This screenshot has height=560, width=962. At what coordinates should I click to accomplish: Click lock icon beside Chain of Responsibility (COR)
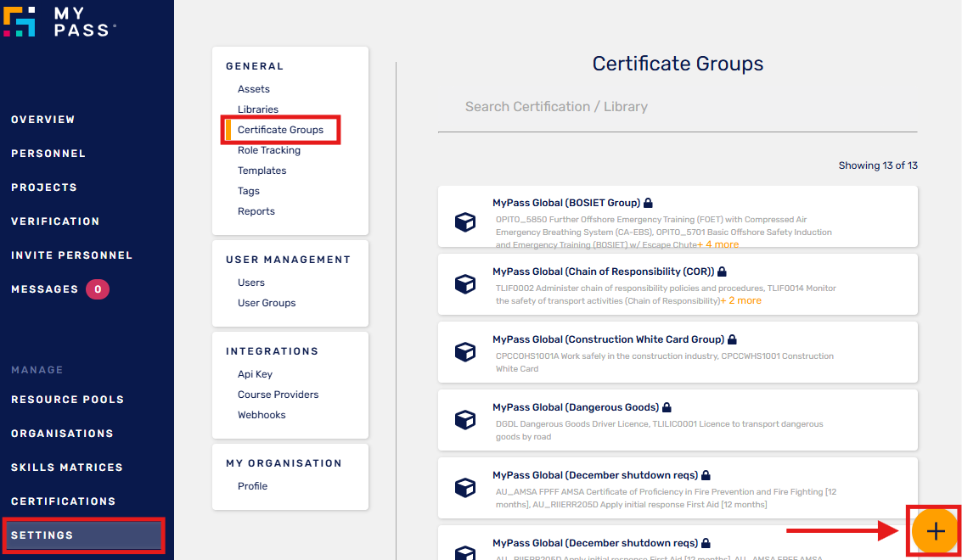[x=722, y=272]
